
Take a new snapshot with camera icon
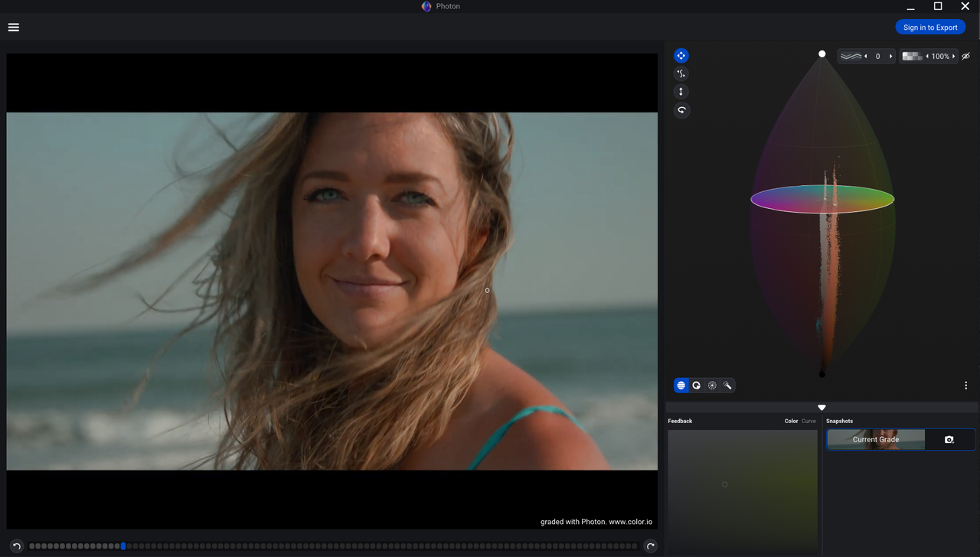point(949,440)
